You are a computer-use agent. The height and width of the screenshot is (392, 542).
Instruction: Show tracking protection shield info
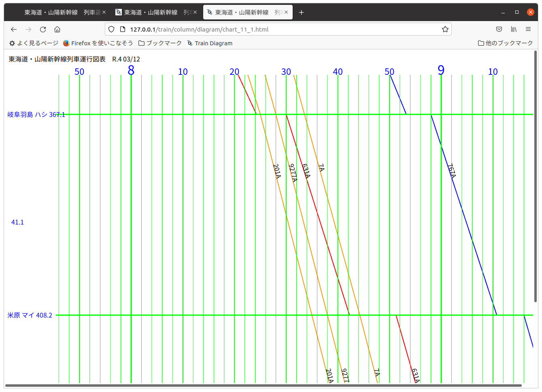point(111,29)
